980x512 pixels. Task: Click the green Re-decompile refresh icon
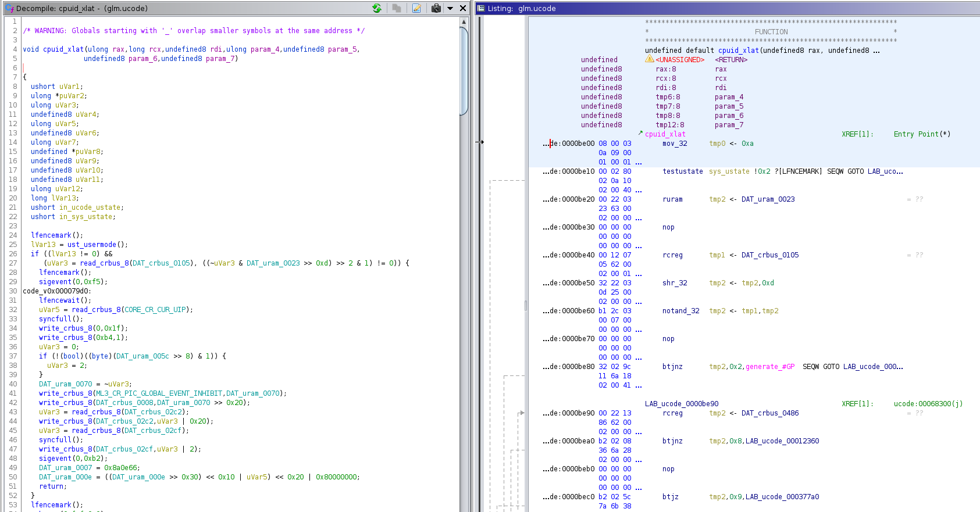pyautogui.click(x=377, y=8)
